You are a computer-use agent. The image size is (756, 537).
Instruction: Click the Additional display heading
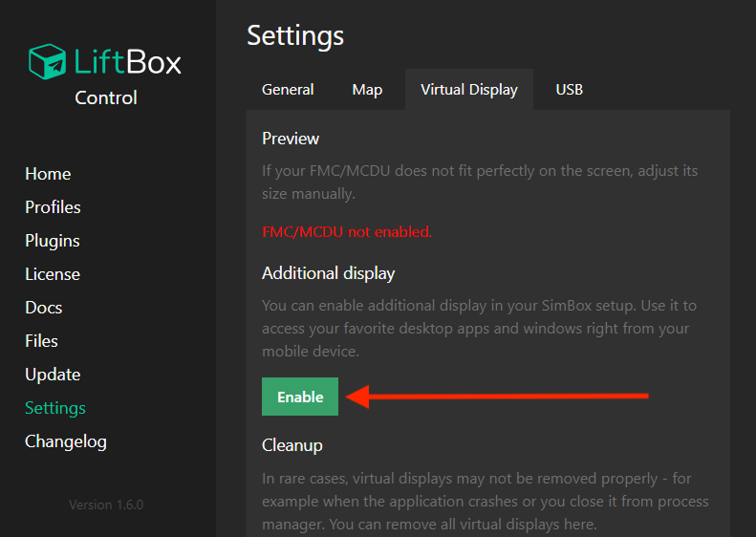click(329, 273)
